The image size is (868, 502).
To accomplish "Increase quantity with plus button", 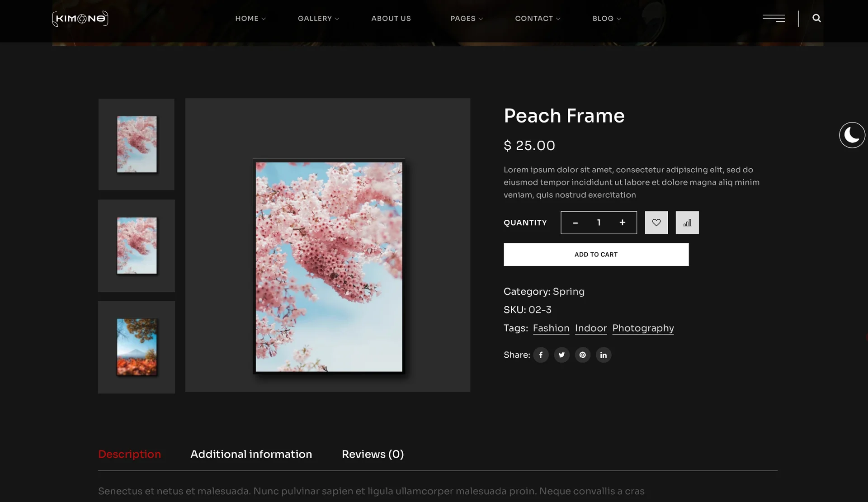I will click(x=622, y=223).
